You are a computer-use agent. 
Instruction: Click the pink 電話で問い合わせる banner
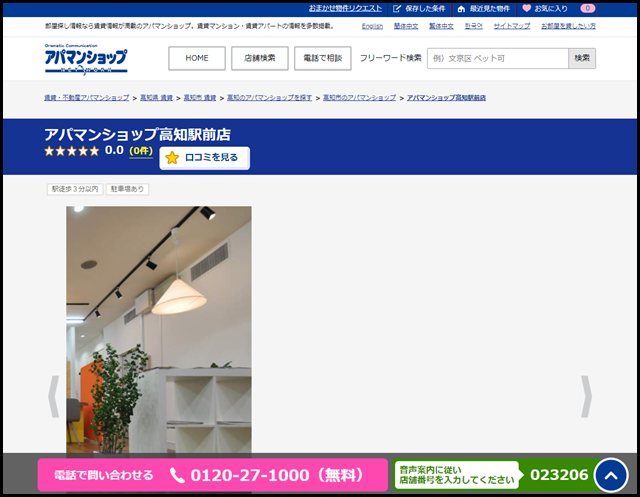[x=212, y=475]
